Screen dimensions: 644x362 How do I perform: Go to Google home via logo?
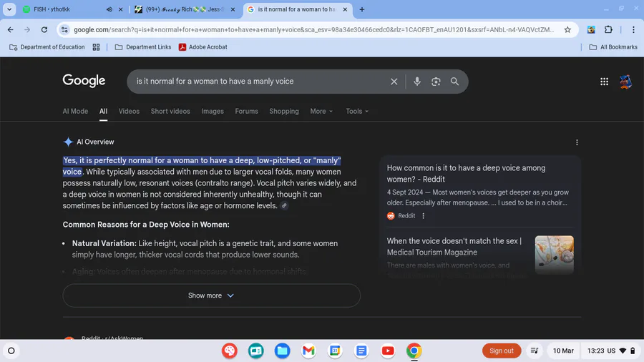[84, 81]
